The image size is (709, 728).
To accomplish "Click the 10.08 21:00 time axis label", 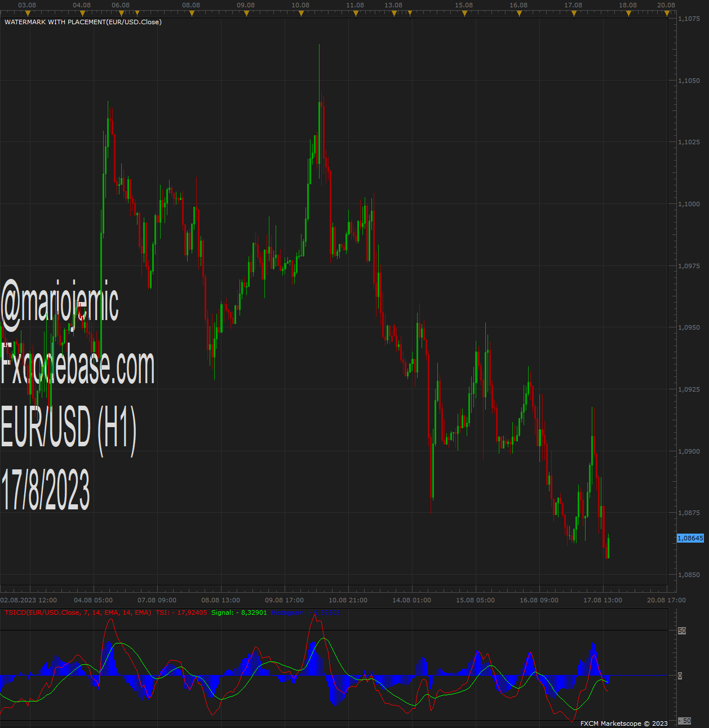I will pyautogui.click(x=348, y=600).
